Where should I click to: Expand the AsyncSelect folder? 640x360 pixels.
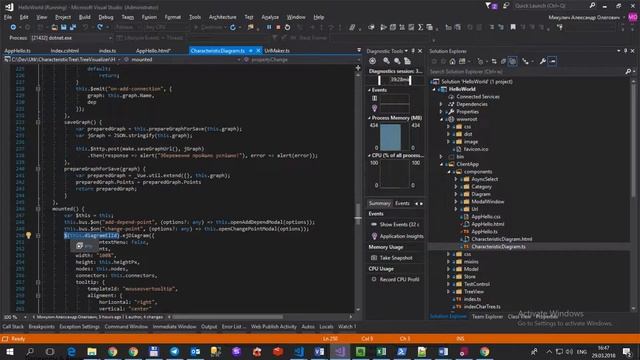pos(456,179)
